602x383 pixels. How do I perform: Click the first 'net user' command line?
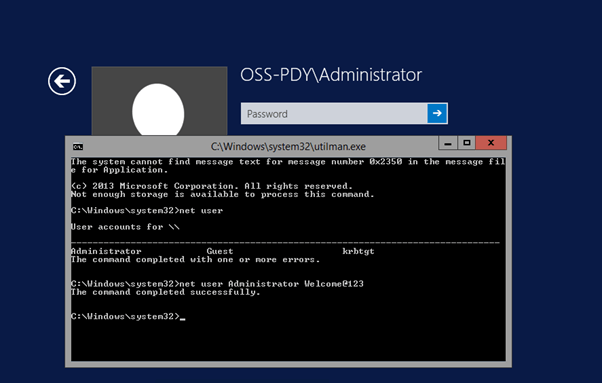point(147,211)
